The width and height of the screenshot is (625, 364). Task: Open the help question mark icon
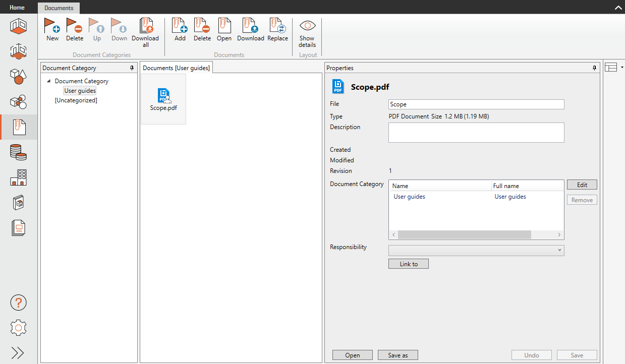click(19, 302)
